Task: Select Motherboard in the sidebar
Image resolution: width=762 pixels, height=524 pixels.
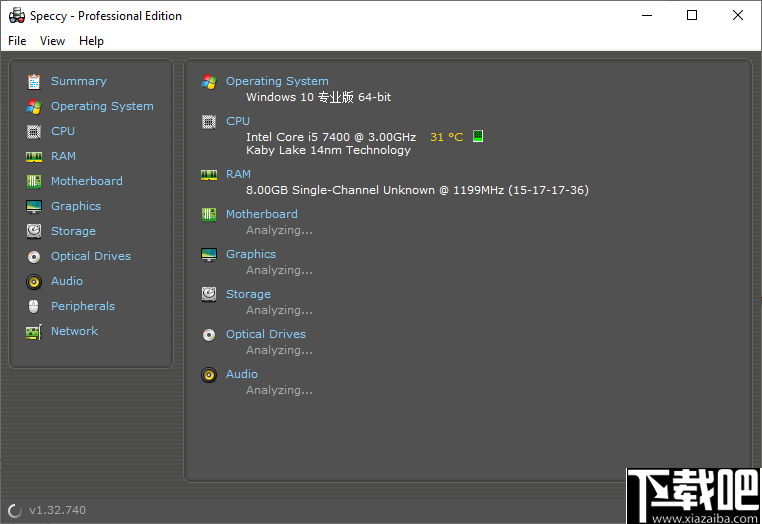Action: point(87,181)
